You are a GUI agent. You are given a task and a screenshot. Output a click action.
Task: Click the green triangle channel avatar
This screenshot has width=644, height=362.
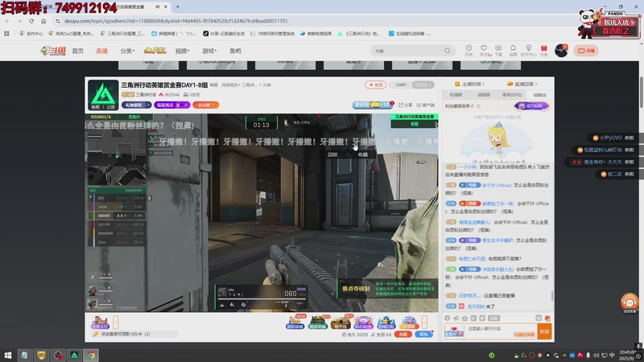tap(103, 95)
